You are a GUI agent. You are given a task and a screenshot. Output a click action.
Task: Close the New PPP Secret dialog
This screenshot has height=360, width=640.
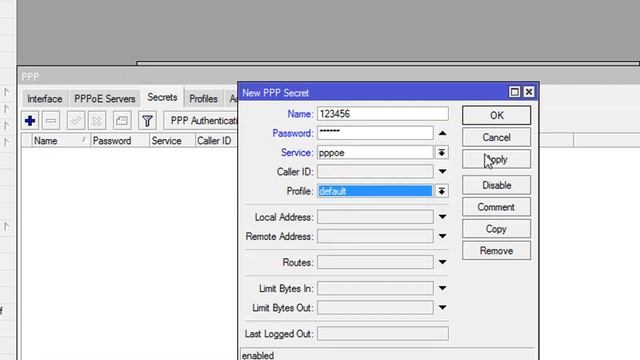(x=529, y=92)
